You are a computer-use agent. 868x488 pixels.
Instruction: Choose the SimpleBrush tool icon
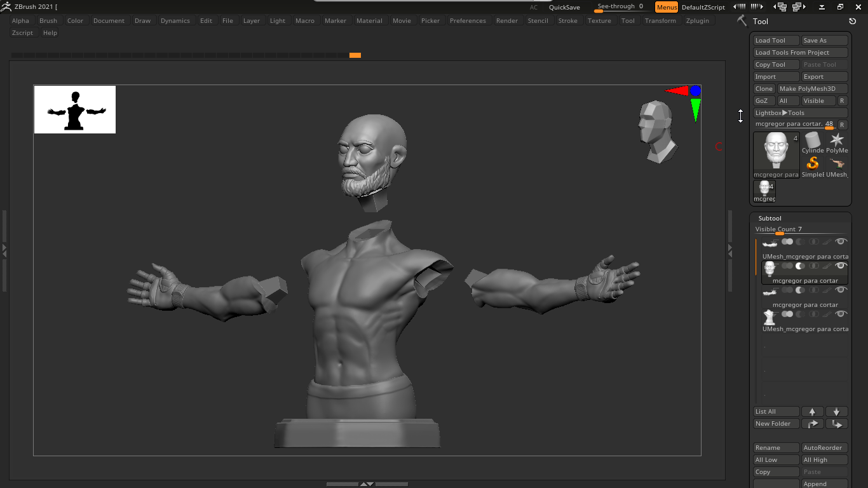click(x=812, y=164)
